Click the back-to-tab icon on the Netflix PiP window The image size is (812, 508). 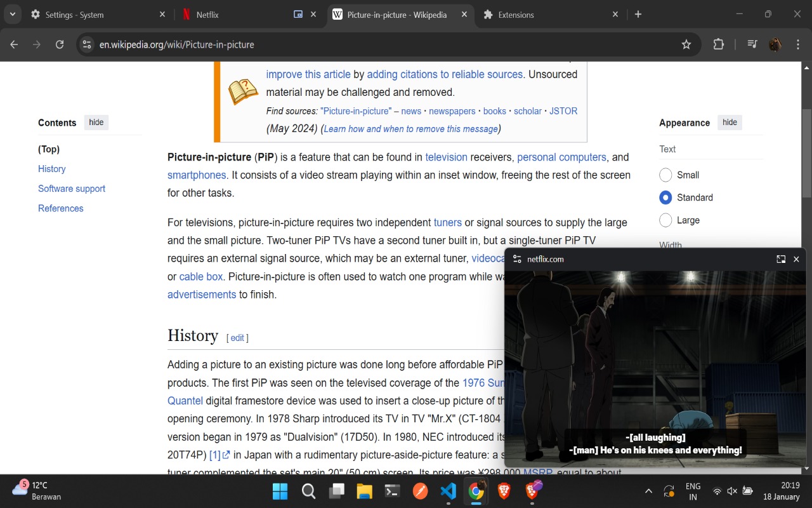point(780,259)
